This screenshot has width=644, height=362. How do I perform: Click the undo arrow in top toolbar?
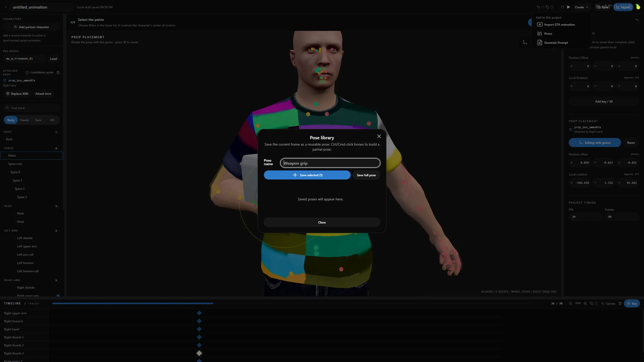tap(538, 7)
